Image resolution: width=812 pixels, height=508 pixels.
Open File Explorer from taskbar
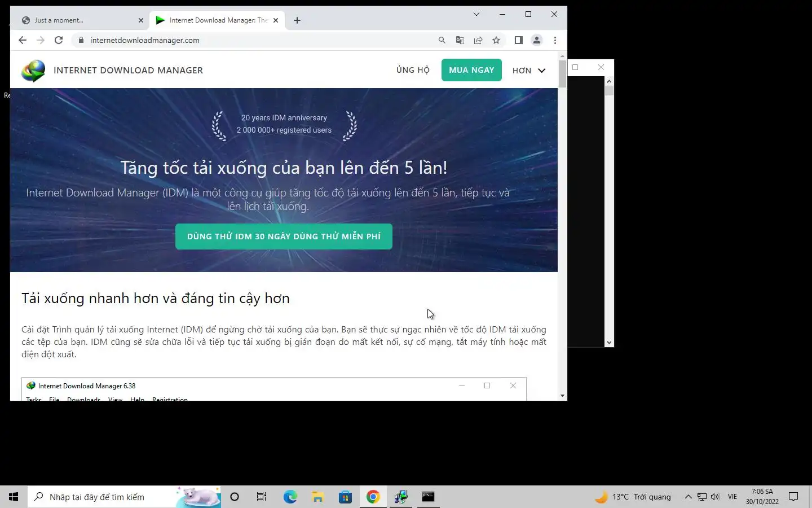(317, 497)
